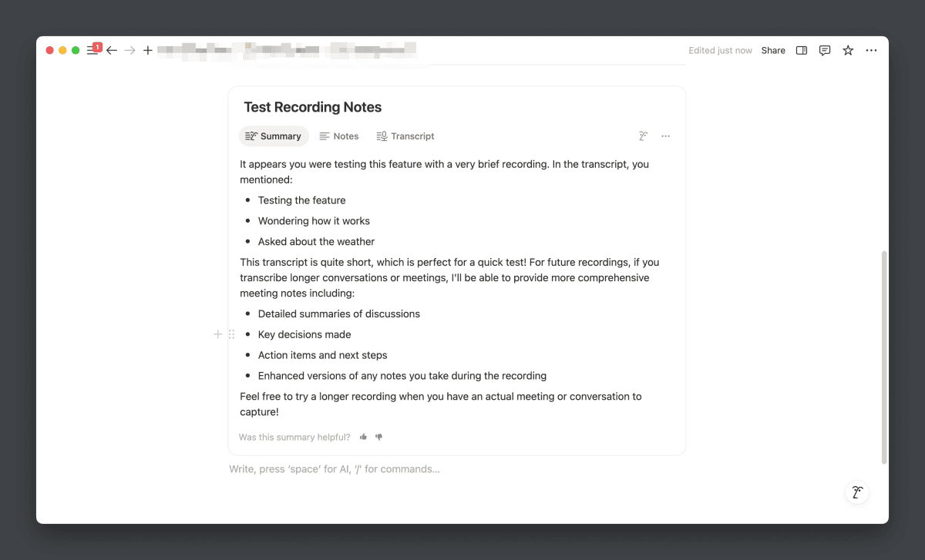Image resolution: width=925 pixels, height=560 pixels.
Task: Click the Test Recording Notes title
Action: pos(313,107)
